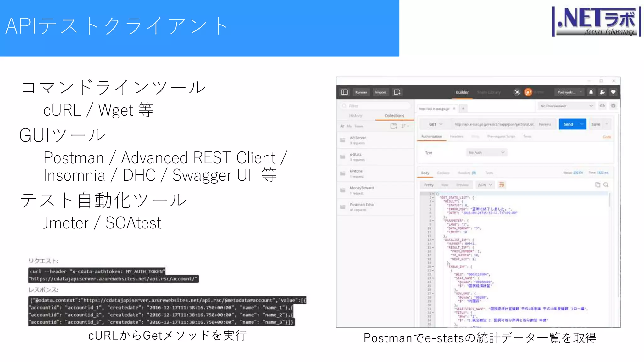Open the No Environment dropdown
The height and width of the screenshot is (362, 644).
[x=566, y=106]
